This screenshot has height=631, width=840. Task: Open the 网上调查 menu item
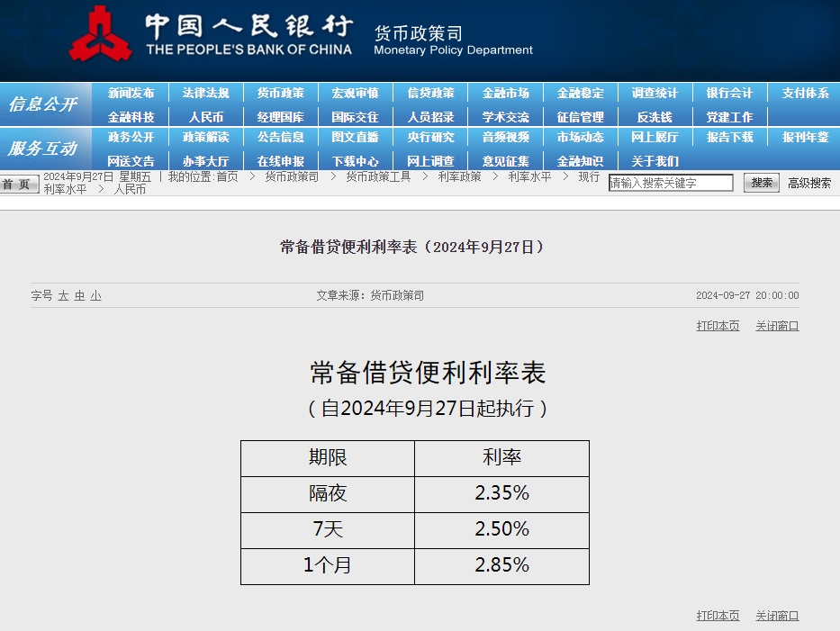coord(430,161)
